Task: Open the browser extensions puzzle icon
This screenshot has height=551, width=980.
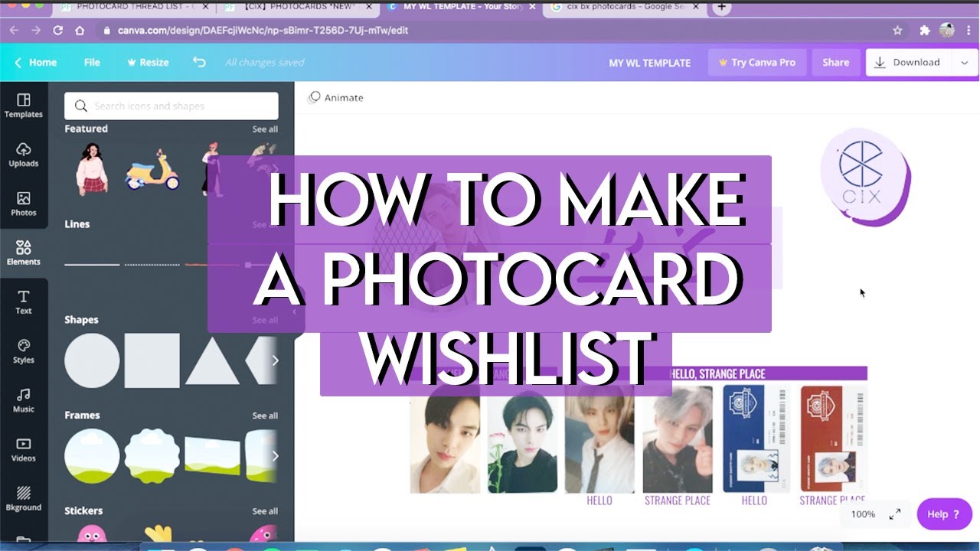Action: click(924, 31)
